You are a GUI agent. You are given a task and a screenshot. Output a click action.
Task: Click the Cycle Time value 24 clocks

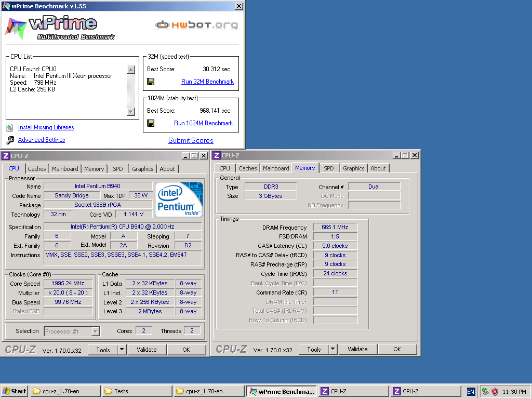[335, 273]
